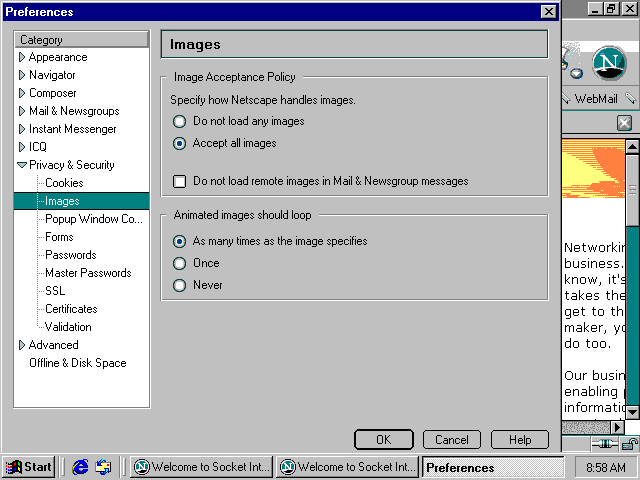
Task: Click the lock security icon in browser status bar
Action: point(630,444)
